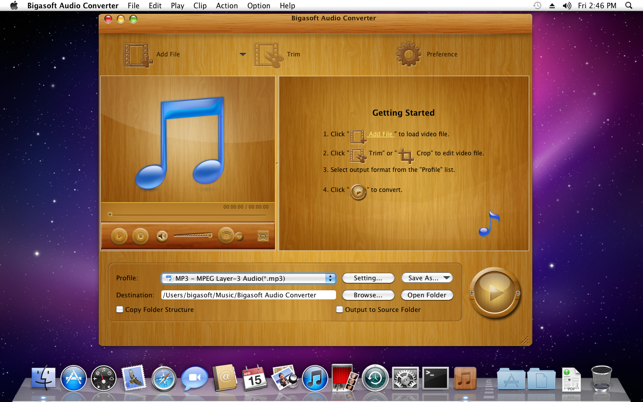Open the Help menu

click(287, 6)
